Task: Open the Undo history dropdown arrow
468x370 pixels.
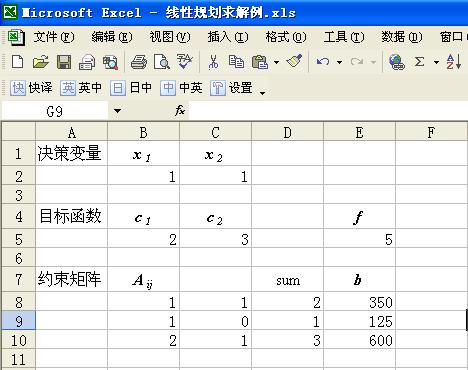Action: [339, 62]
